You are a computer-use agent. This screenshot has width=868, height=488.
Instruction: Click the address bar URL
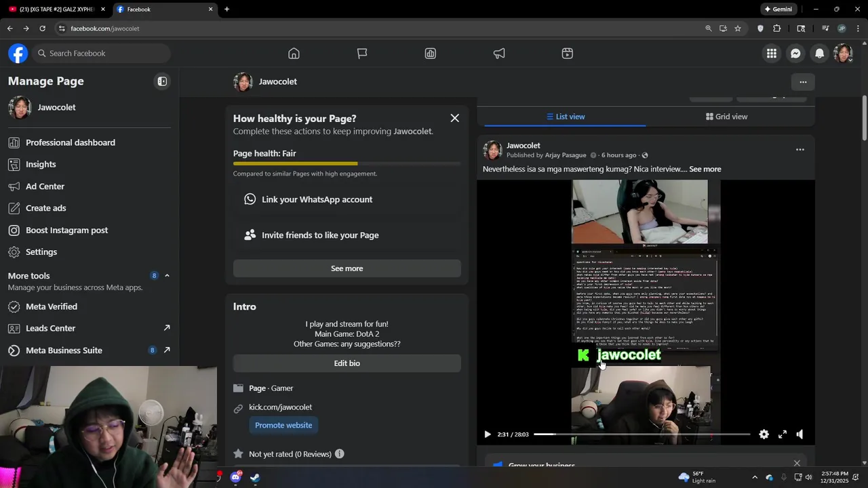tap(105, 28)
